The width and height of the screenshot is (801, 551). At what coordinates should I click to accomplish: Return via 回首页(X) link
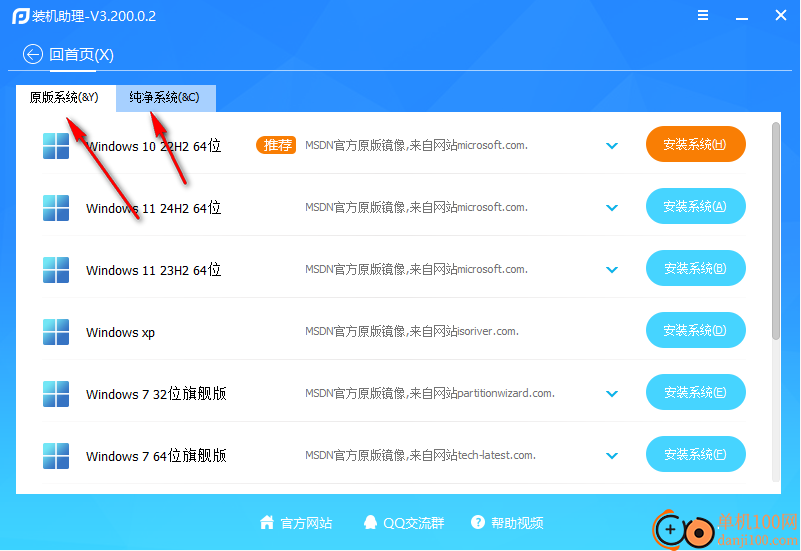coord(81,55)
